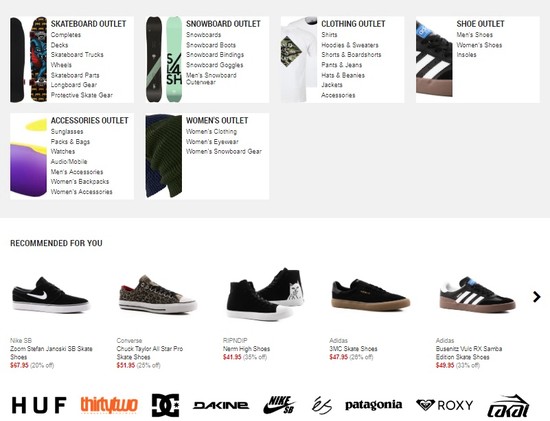Select Women's Shoes link

click(479, 45)
